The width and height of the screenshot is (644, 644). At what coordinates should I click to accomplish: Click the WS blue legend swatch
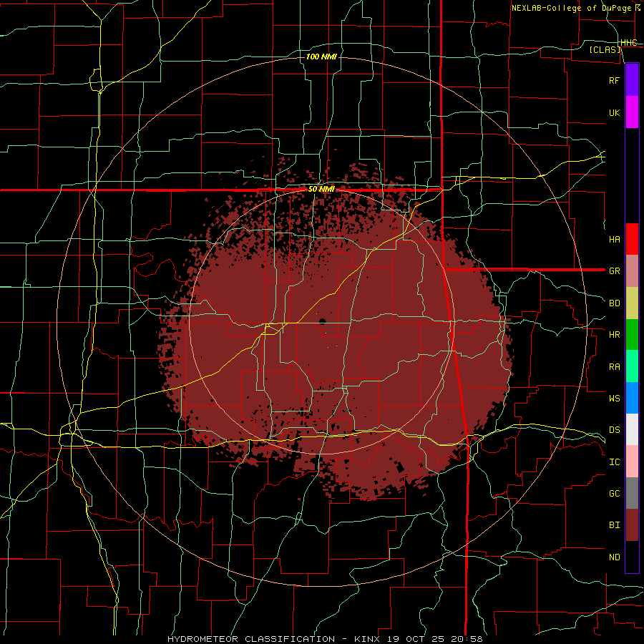[632, 398]
